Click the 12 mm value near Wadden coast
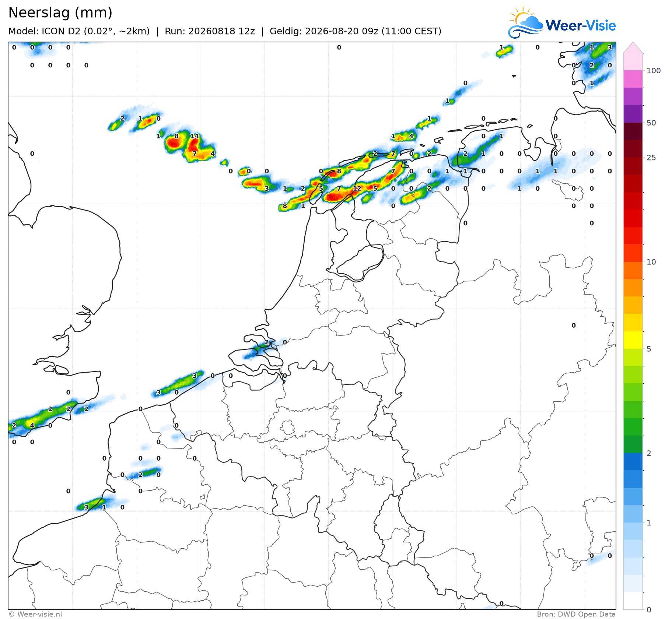The image size is (672, 619). click(x=357, y=188)
